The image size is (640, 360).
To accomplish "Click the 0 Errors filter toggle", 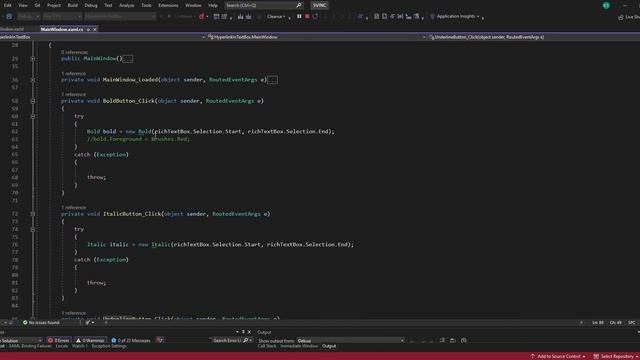I will coord(59,340).
